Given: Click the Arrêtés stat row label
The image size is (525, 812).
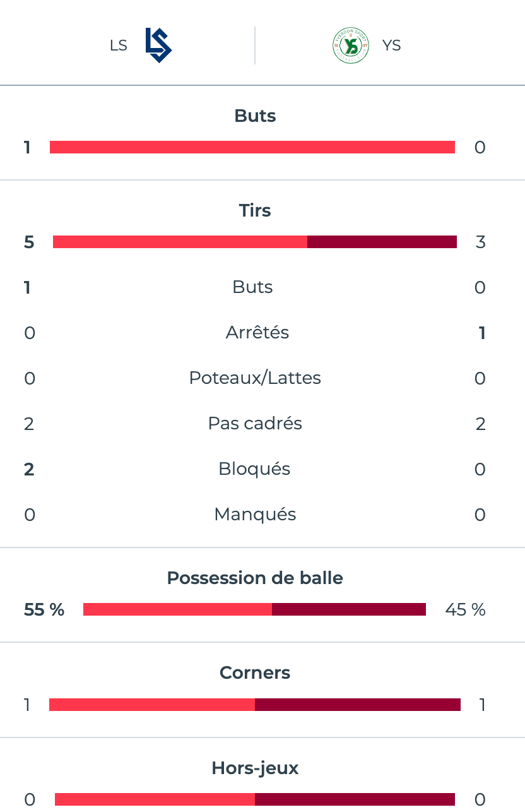Looking at the screenshot, I should 257,333.
